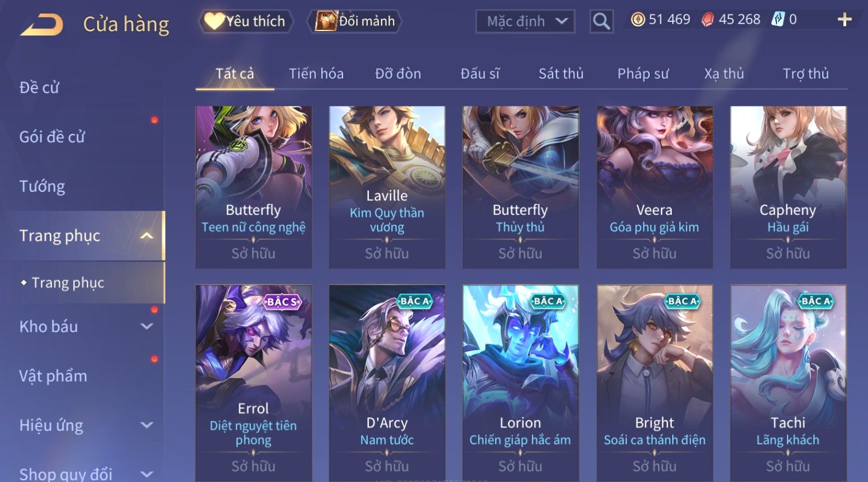Tap the plus icon to add currency
Image resolution: width=868 pixels, height=482 pixels.
point(844,20)
